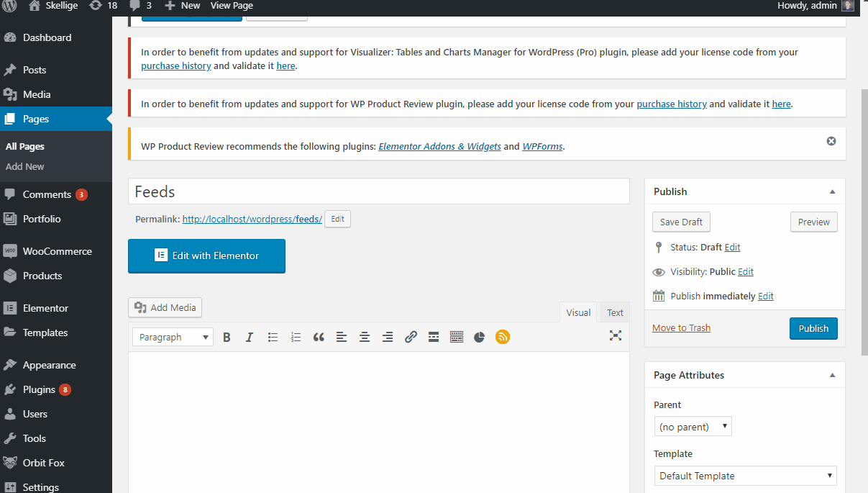
Task: Open the Paragraph format dropdown
Action: point(173,337)
